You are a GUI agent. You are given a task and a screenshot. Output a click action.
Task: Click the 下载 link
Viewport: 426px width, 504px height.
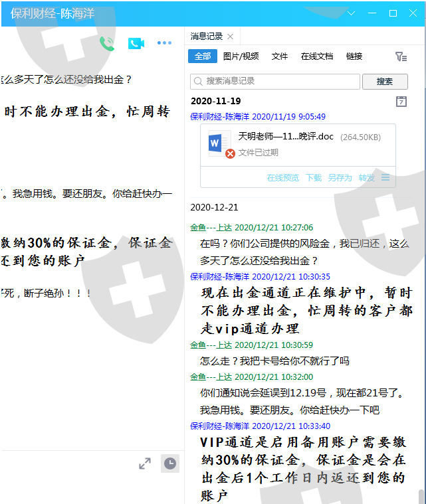tap(314, 177)
